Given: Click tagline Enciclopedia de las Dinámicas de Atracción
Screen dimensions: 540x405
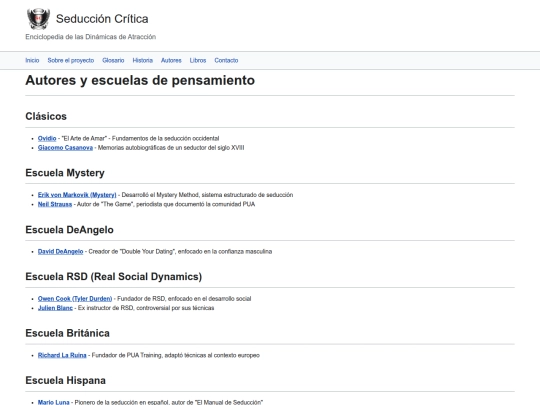Looking at the screenshot, I should (90, 37).
